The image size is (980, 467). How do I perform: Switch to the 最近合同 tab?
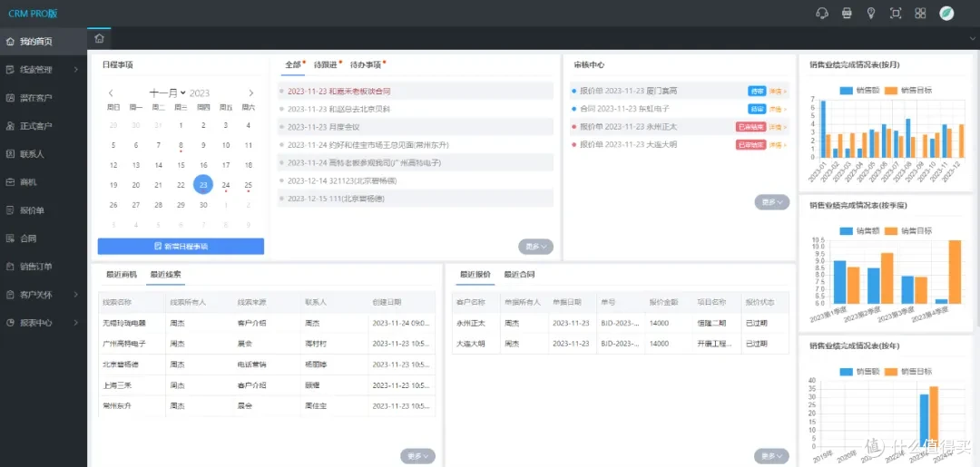click(519, 274)
